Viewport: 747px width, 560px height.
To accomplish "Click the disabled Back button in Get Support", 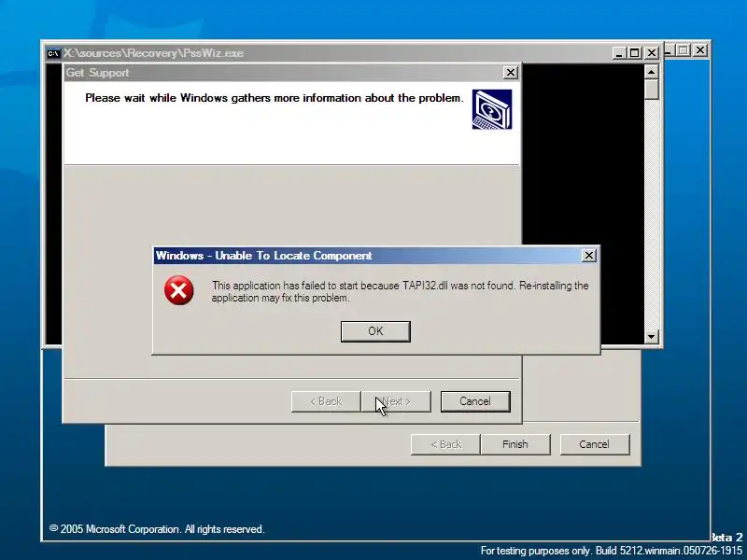I will pos(326,401).
